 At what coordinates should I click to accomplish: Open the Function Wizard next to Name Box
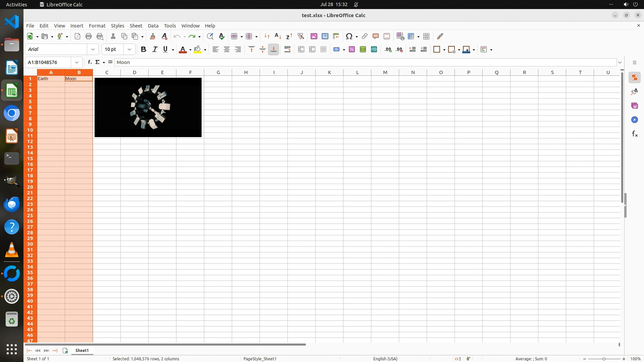[90, 62]
